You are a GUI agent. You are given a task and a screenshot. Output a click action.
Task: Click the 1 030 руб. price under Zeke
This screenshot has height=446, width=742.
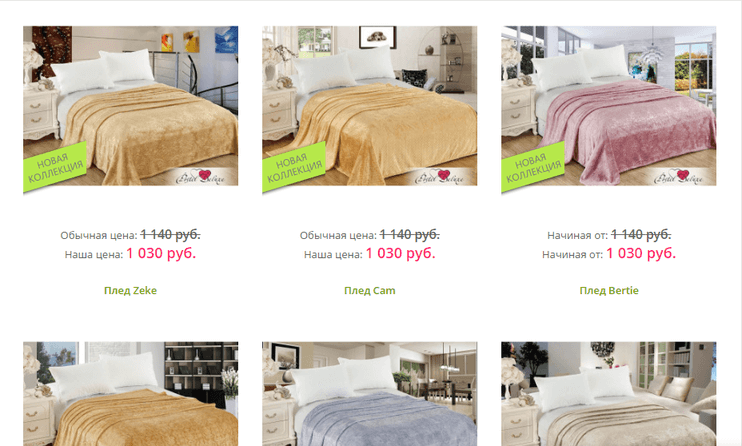pos(161,253)
